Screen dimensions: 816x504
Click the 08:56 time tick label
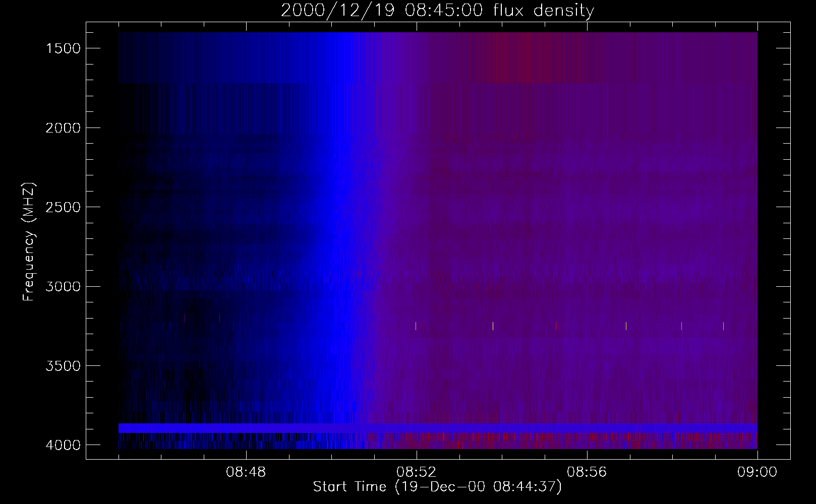pyautogui.click(x=587, y=472)
